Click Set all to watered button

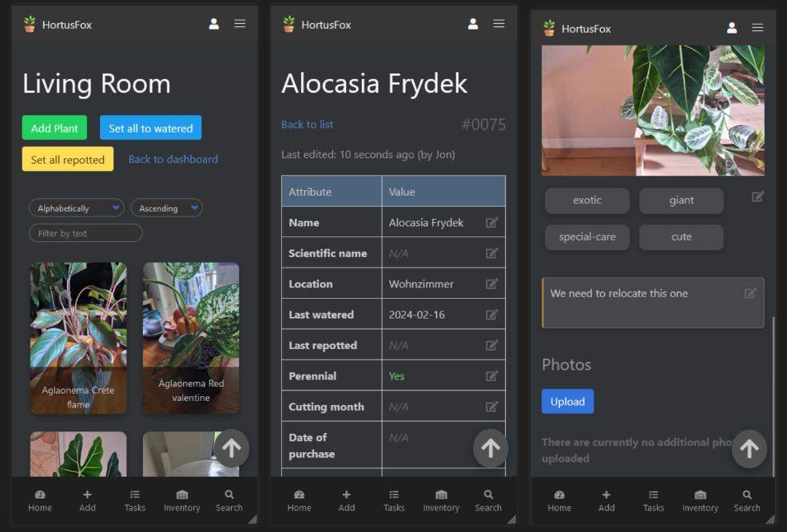click(x=150, y=128)
